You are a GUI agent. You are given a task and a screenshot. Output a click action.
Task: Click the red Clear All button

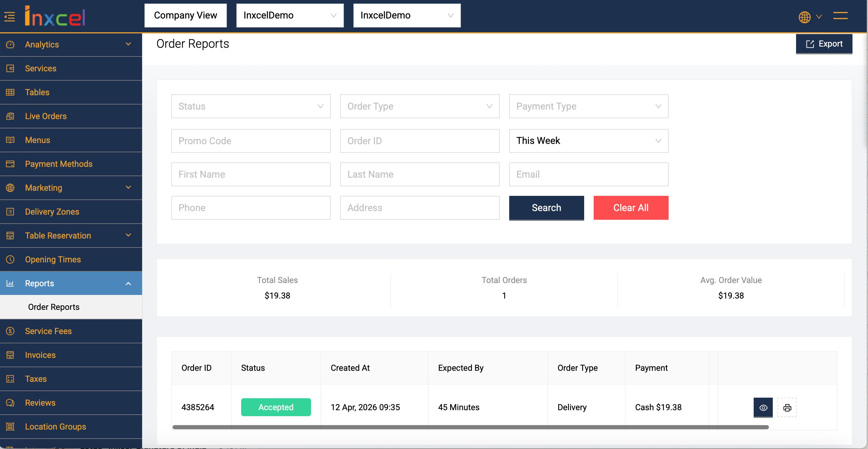630,208
